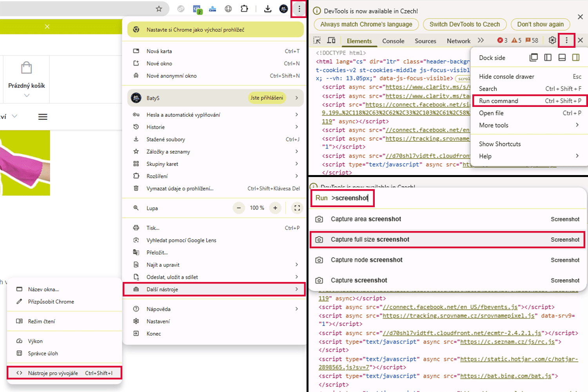Expand the Další nástroje submenu

pyautogui.click(x=214, y=289)
